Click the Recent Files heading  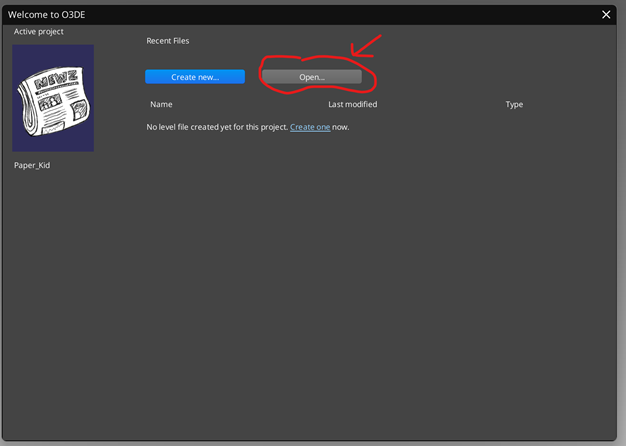pyautogui.click(x=168, y=41)
